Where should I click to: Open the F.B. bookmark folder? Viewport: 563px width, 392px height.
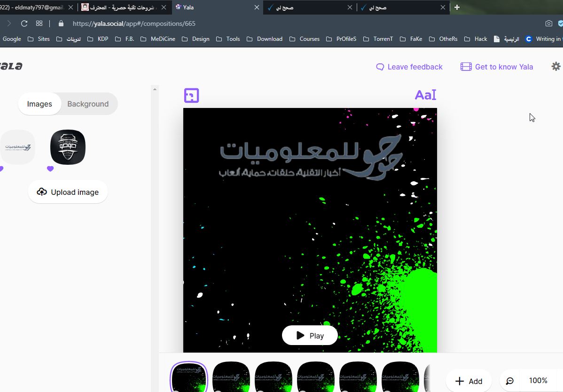125,39
